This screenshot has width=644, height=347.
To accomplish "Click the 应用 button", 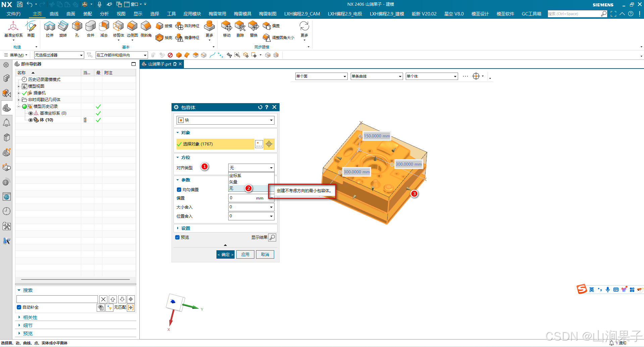I will (245, 255).
